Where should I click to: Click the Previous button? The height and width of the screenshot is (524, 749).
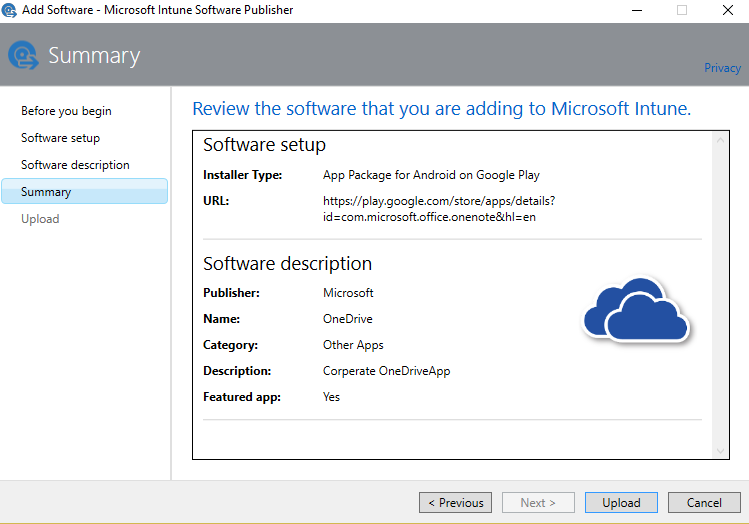pos(455,503)
